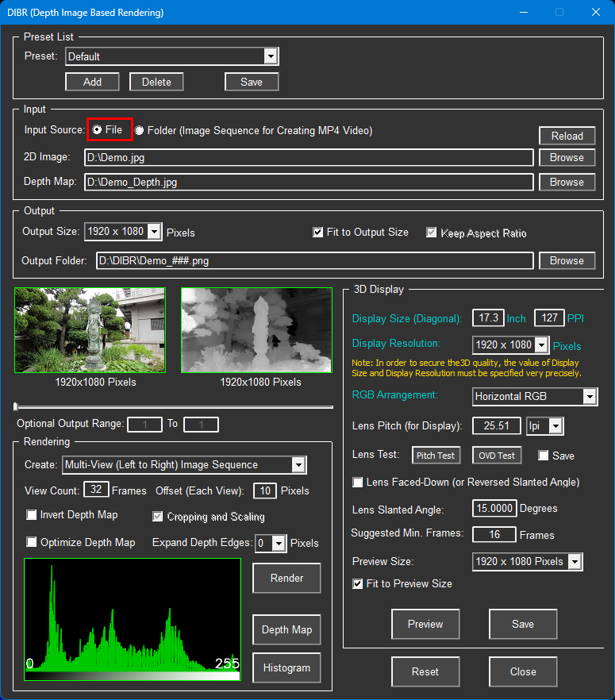Expand the Create rendering mode dropdown

[298, 464]
